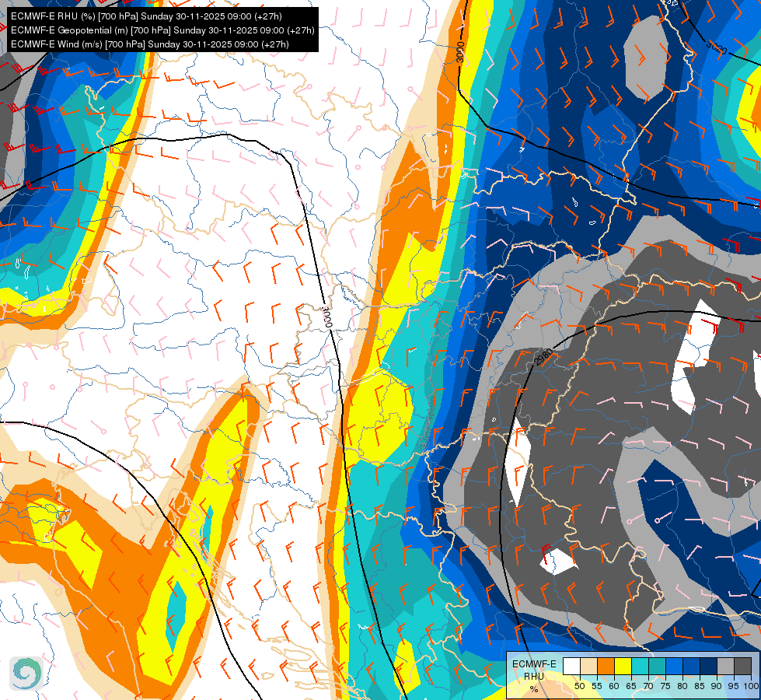Click the 60 tick label on legend
Image resolution: width=761 pixels, height=700 pixels.
coord(614,686)
